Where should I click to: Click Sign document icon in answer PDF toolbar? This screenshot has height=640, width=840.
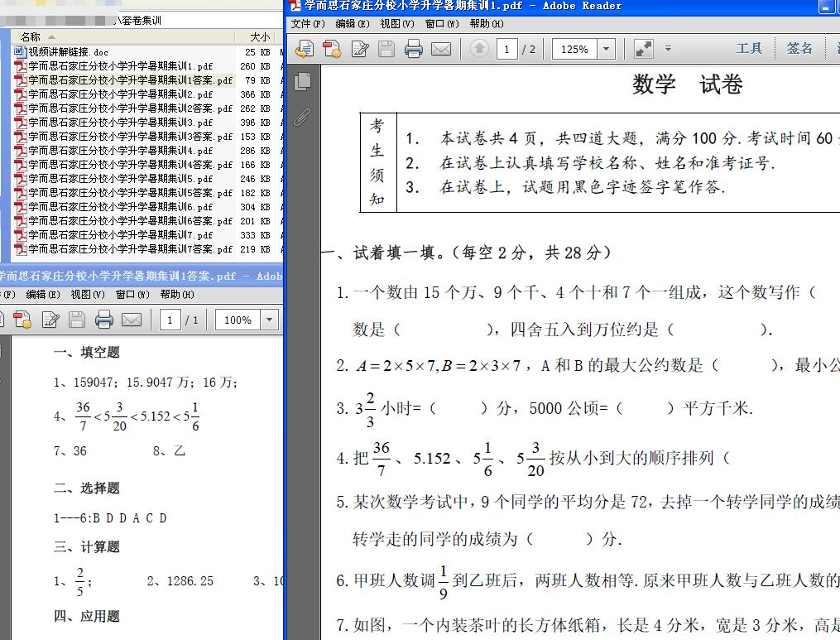(x=50, y=320)
